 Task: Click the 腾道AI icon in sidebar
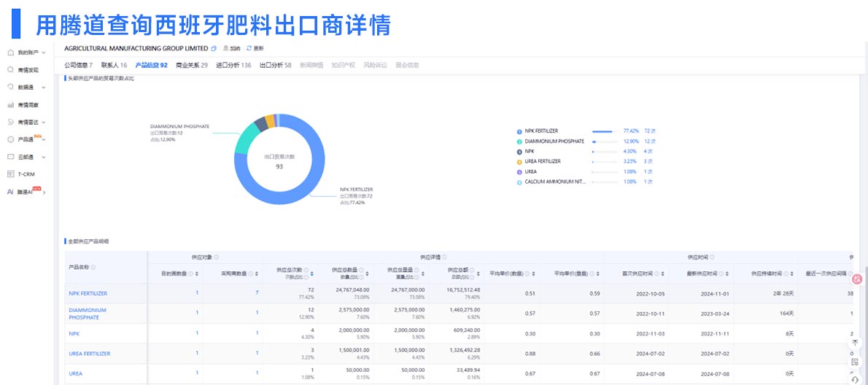(x=10, y=192)
